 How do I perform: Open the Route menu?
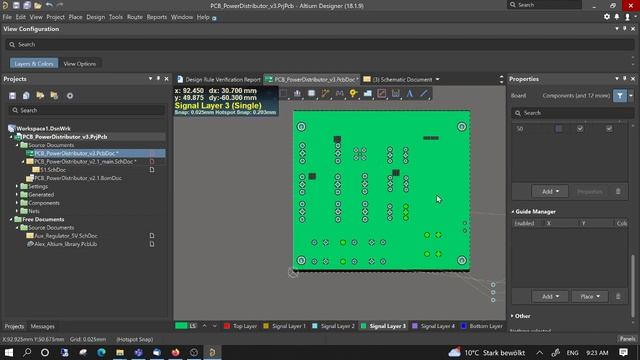point(135,17)
